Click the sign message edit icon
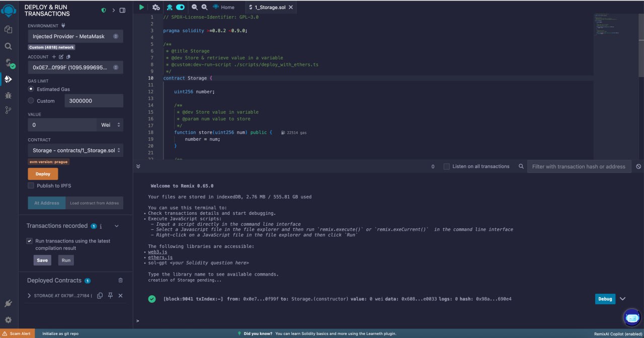644x338 pixels. 61,57
